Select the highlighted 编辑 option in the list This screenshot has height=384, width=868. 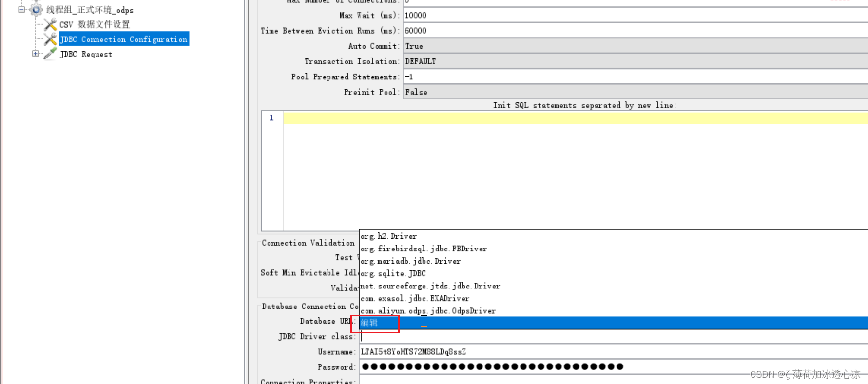point(614,323)
